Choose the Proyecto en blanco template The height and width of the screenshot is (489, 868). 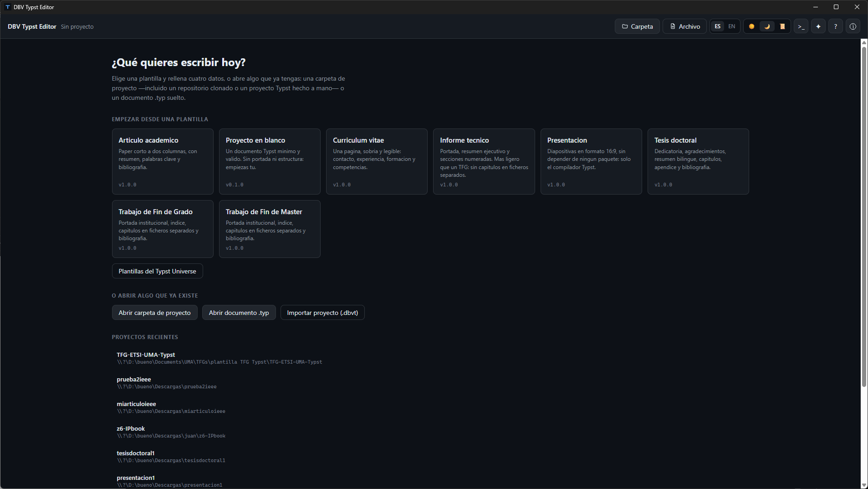[270, 161]
